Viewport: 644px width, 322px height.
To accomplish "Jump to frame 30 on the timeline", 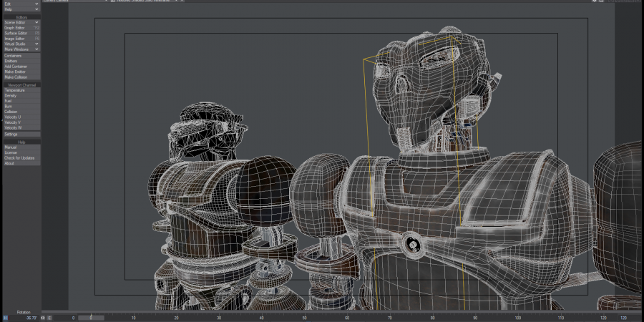I will click(x=219, y=318).
